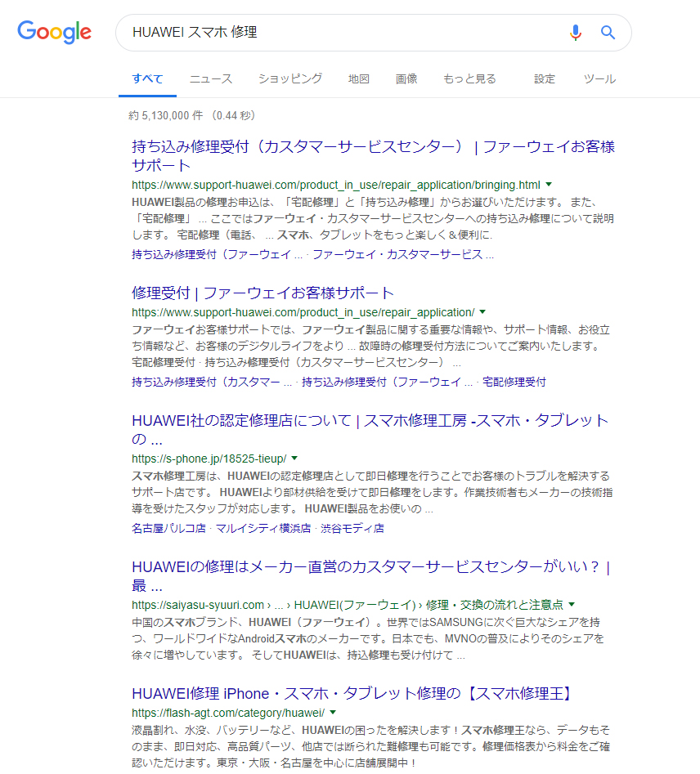Click the s-phone.jp/18525-tieup/ URL
The height and width of the screenshot is (774, 700).
[x=209, y=459]
